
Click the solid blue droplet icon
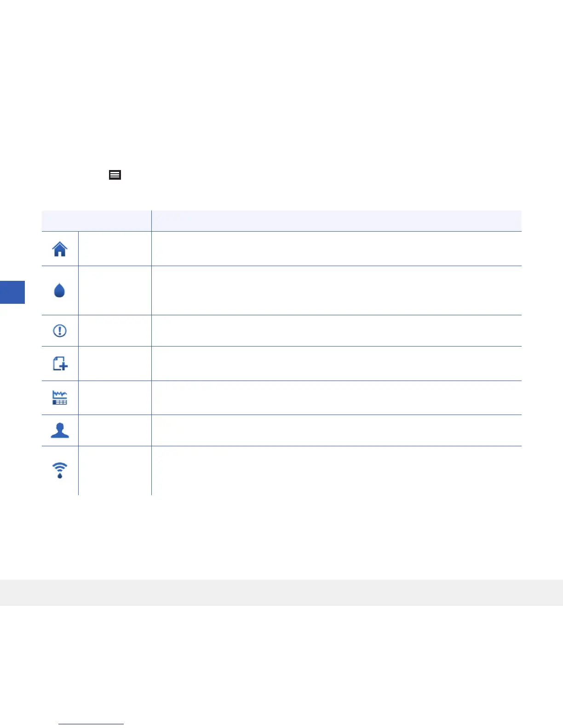tap(59, 290)
